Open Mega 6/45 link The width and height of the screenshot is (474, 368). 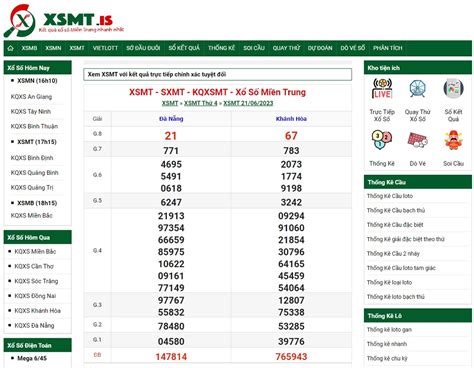32,358
